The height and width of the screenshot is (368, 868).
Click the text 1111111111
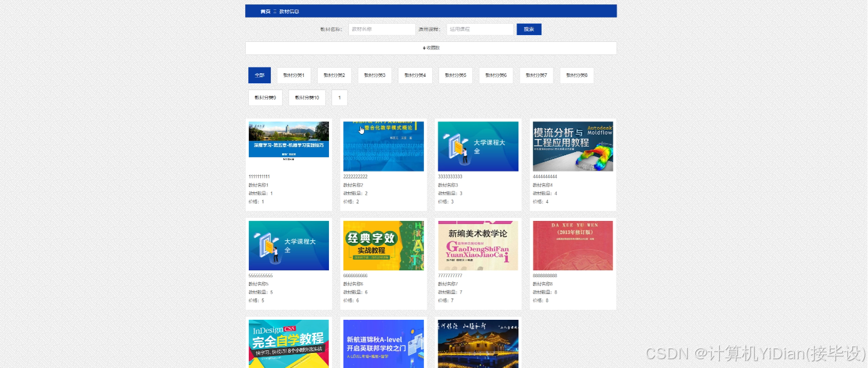tap(260, 176)
